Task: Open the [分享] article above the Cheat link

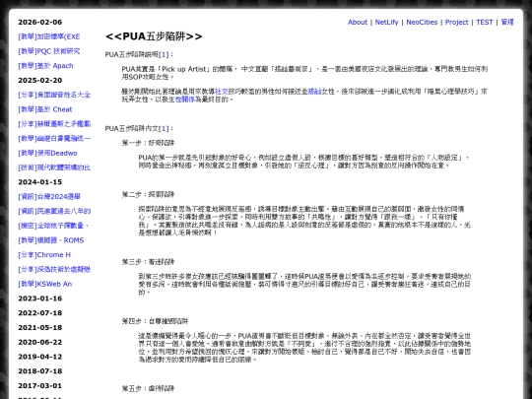Action: [54, 95]
